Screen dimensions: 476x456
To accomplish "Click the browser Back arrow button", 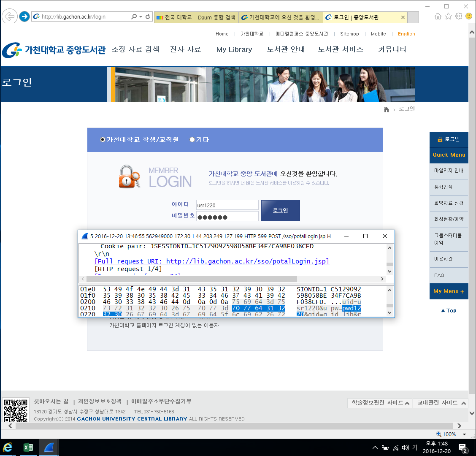I will point(9,16).
